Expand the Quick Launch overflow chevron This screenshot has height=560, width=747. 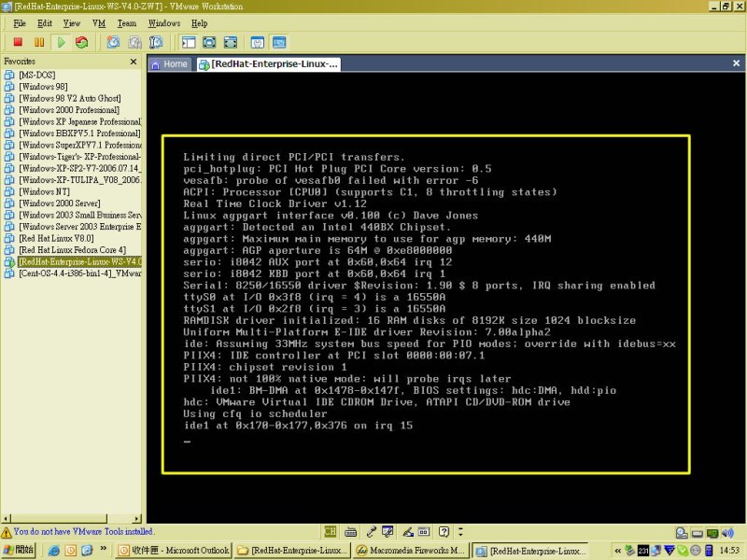click(104, 549)
